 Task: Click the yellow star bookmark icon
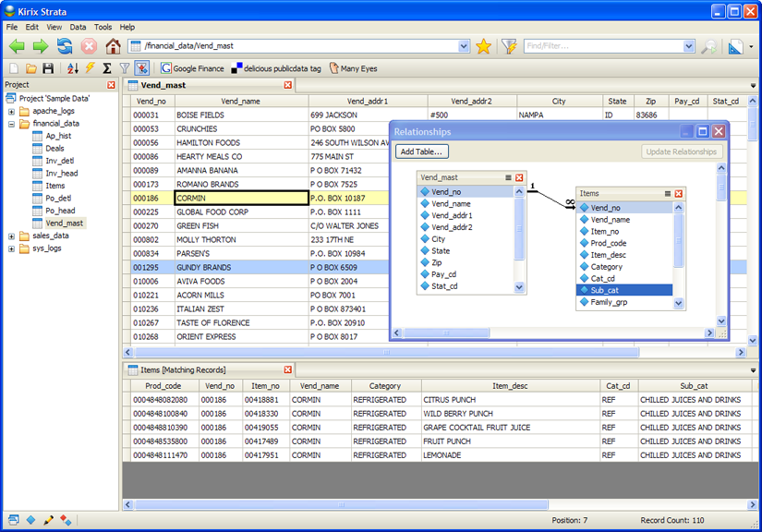[x=483, y=46]
